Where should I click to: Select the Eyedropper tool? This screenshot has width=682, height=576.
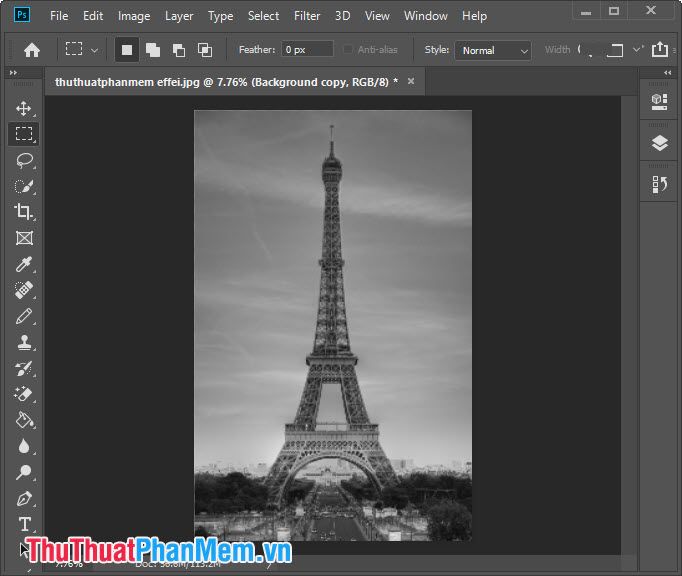click(x=23, y=264)
